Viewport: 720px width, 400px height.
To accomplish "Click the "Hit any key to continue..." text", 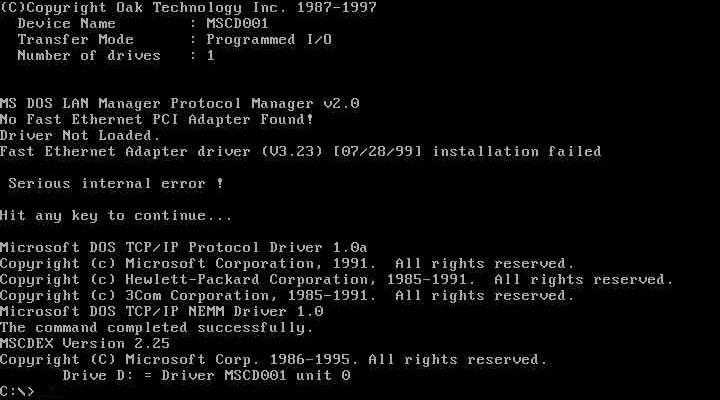I will [116, 215].
